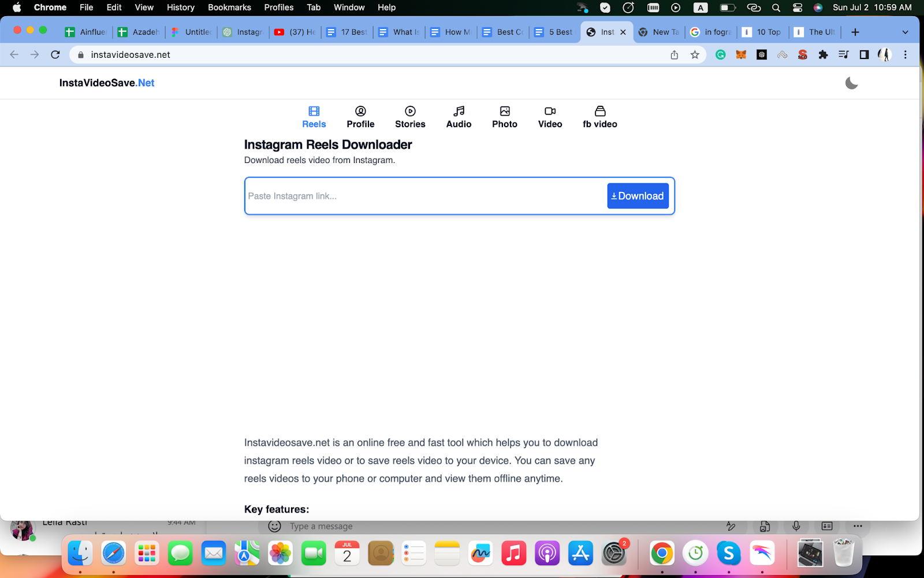Go back with the browser back arrow
924x578 pixels.
click(14, 54)
